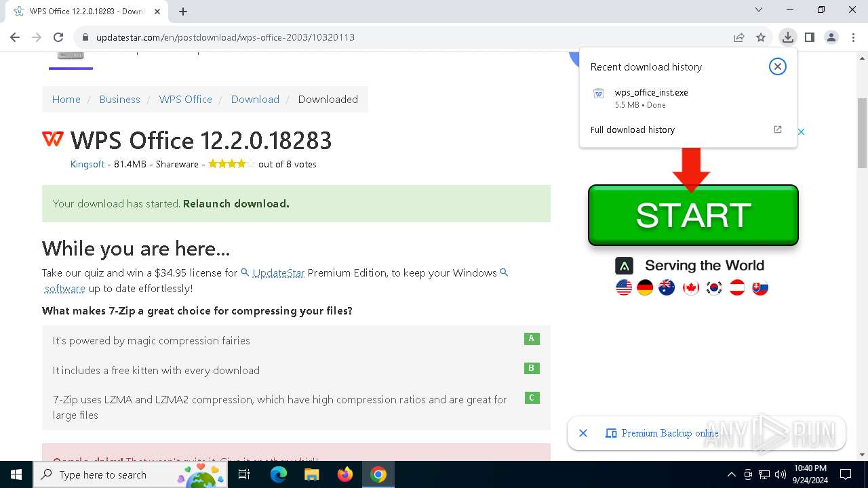Click the taskbar search box
This screenshot has height=488, width=868.
pyautogui.click(x=131, y=474)
